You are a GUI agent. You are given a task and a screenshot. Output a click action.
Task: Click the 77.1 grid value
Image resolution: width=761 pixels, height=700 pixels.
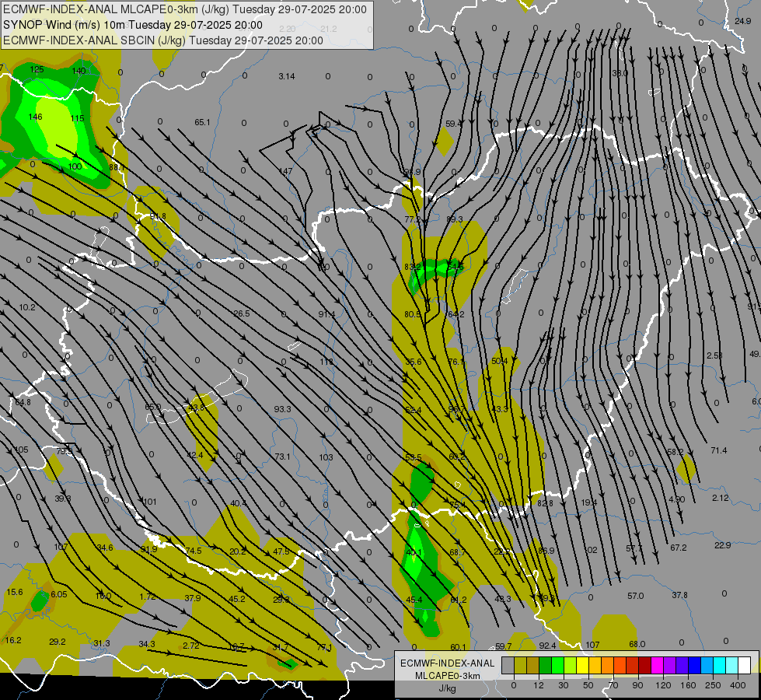(x=324, y=648)
